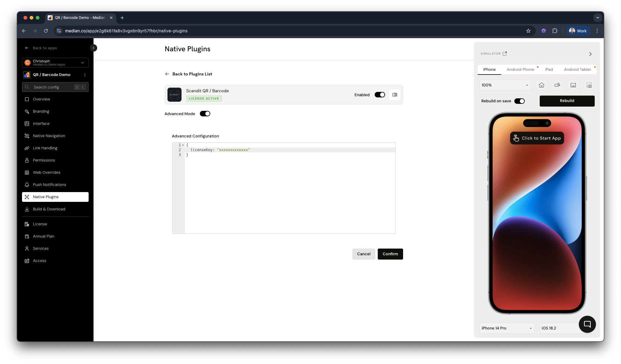621x364 pixels.
Task: Click the Cancel button
Action: [364, 254]
